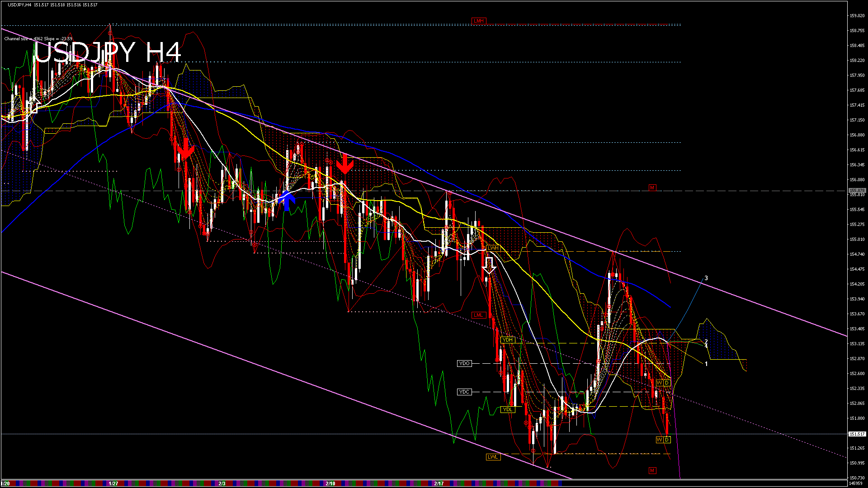Screen dimensions: 868x488
Task: Click the white hollow down arrow marker
Action: [x=489, y=266]
